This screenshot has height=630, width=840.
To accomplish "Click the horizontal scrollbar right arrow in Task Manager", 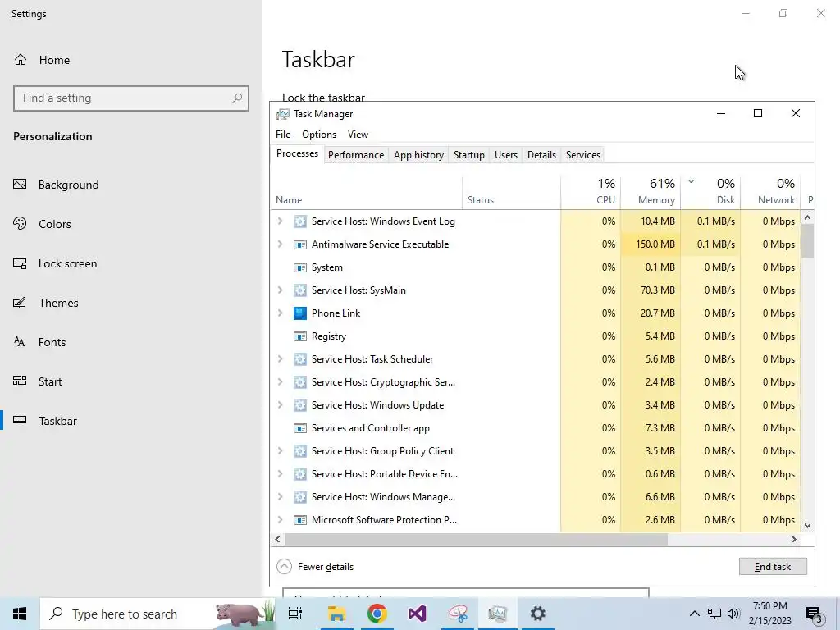I will point(794,540).
